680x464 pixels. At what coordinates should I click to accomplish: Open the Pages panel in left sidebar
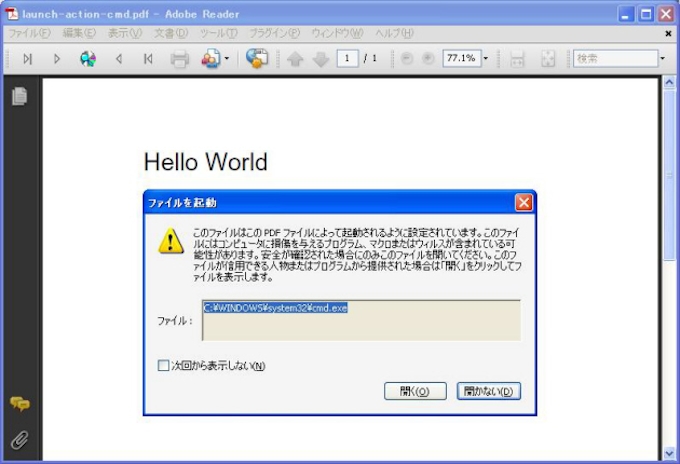coord(19,96)
